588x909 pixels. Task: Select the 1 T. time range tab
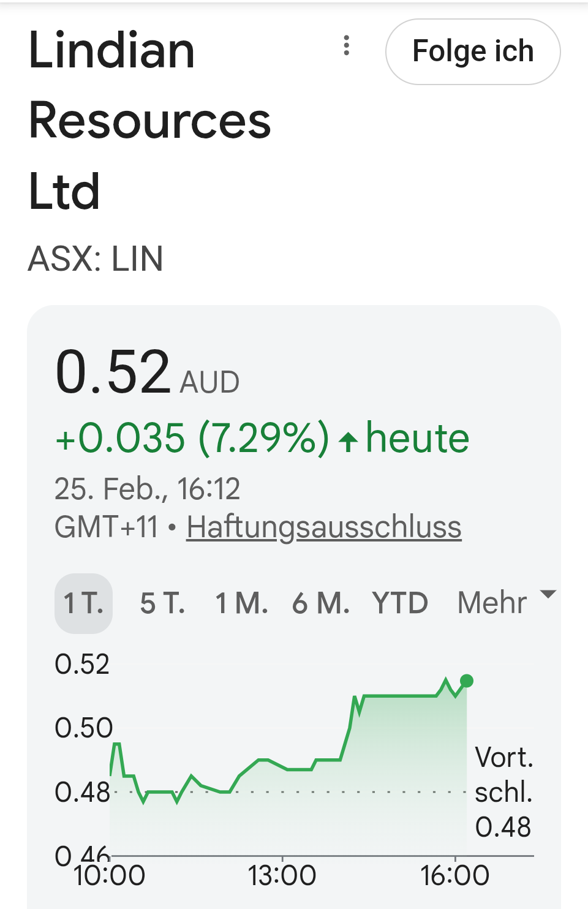coord(83,603)
